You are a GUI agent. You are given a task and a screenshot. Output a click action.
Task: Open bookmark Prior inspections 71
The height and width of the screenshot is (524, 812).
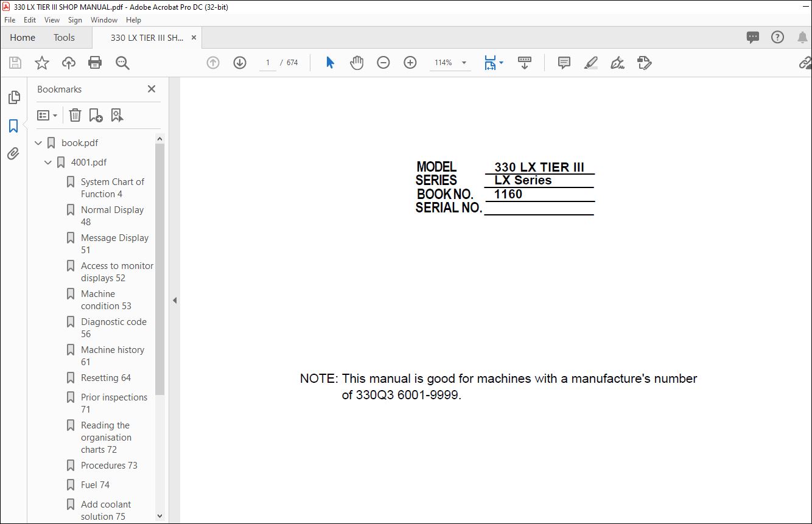tap(114, 403)
